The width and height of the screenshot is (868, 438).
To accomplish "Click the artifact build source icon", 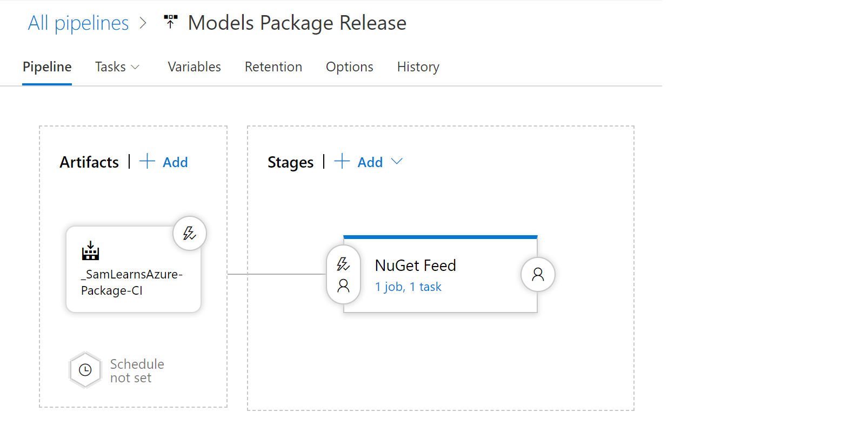I will [91, 251].
